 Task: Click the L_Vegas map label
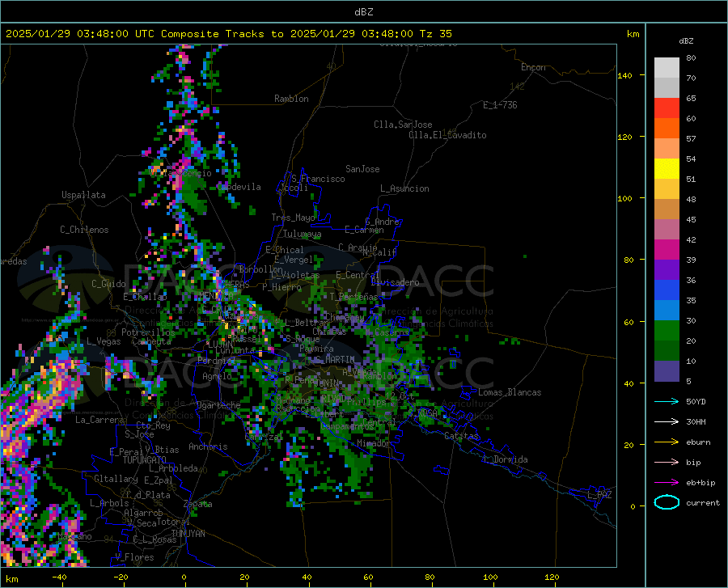click(104, 341)
